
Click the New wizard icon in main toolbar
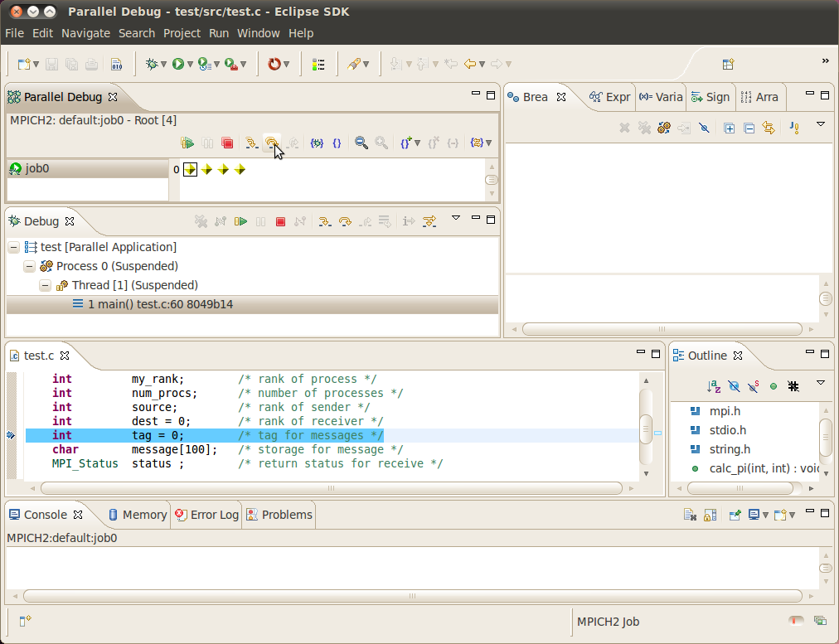tap(23, 64)
